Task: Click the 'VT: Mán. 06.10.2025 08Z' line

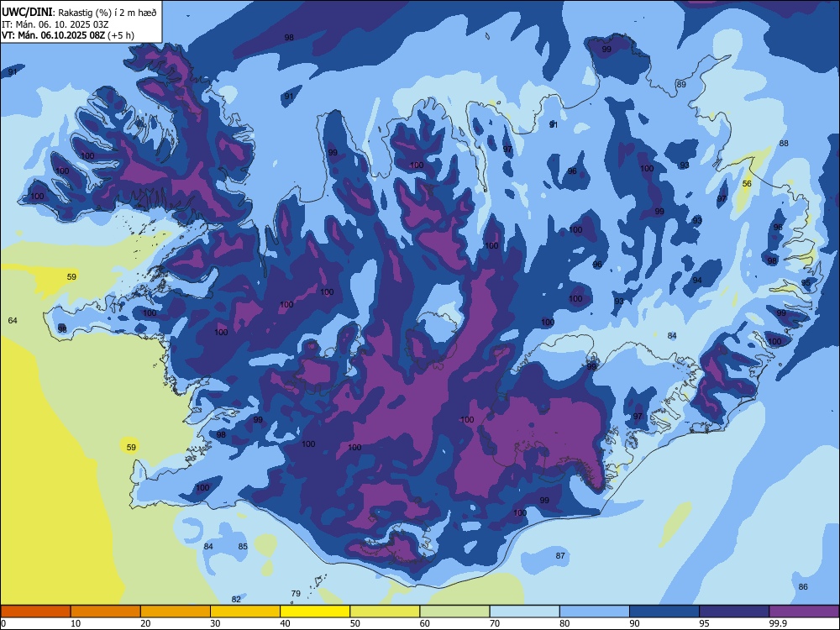Action: [x=53, y=35]
